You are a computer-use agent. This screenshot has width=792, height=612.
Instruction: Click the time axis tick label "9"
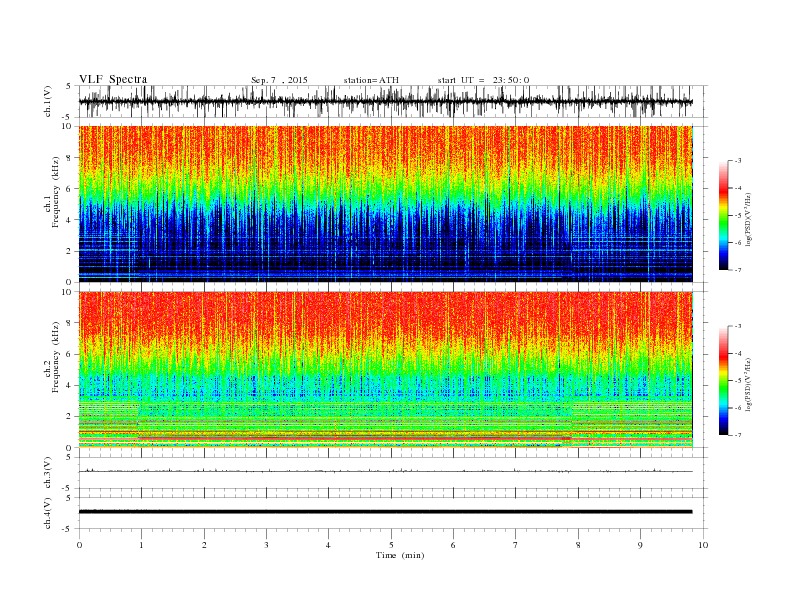[640, 545]
